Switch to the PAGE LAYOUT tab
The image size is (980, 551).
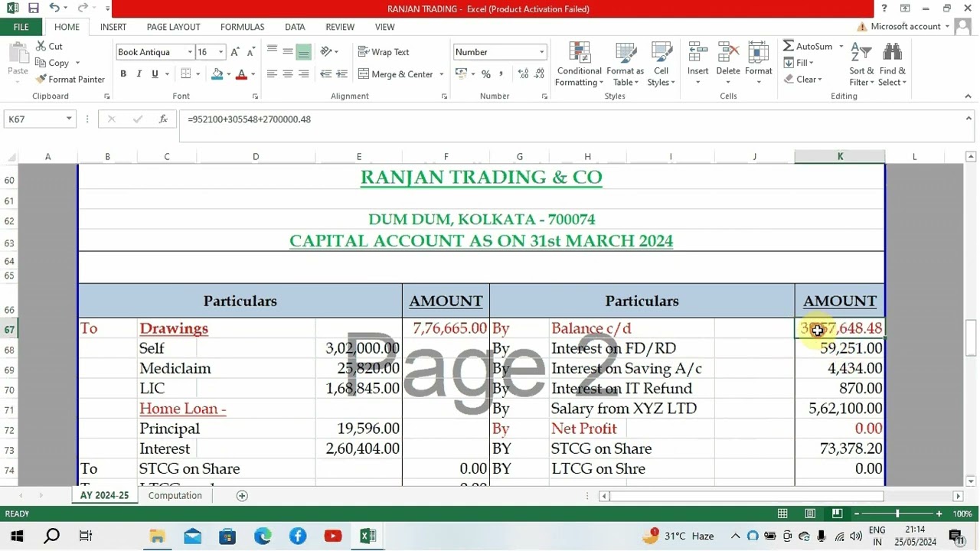point(174,27)
